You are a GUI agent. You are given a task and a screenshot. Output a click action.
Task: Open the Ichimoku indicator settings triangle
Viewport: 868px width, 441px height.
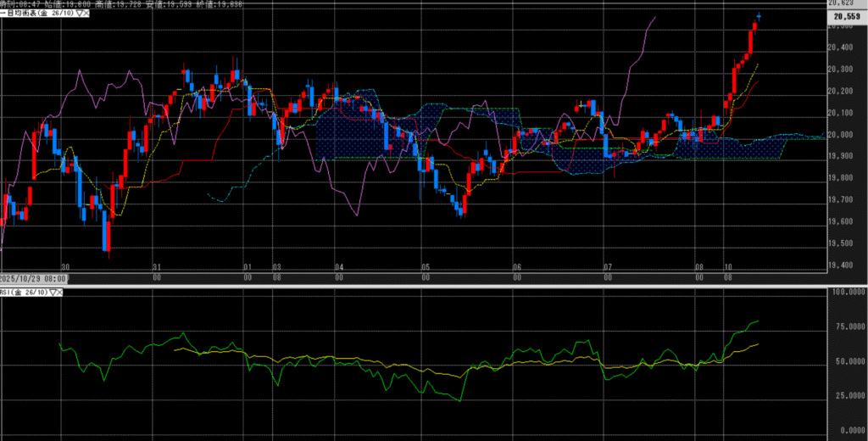(79, 14)
